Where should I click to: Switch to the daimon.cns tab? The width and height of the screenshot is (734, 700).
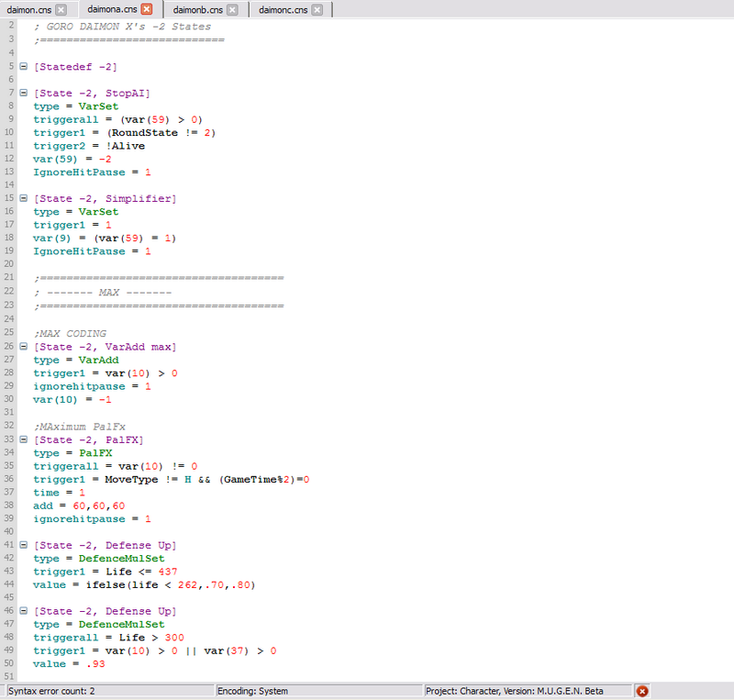(x=29, y=10)
